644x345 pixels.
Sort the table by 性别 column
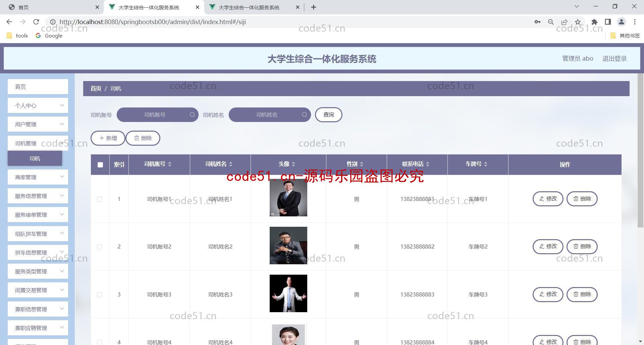coord(362,164)
